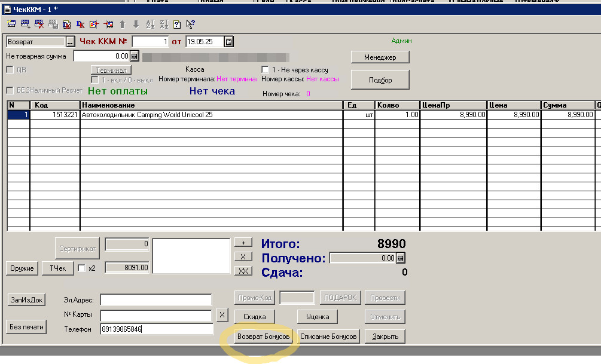601x364 pixels.
Task: Click the DK postings icon with document page
Action: 67,24
